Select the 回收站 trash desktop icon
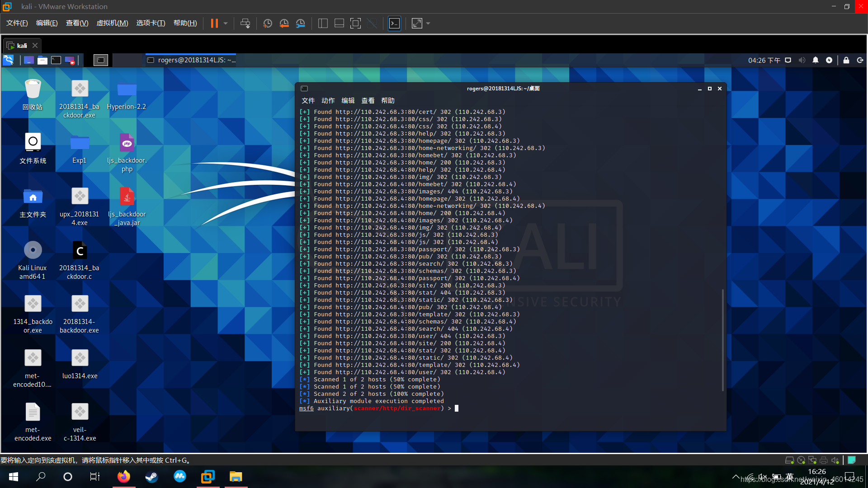 [x=33, y=94]
